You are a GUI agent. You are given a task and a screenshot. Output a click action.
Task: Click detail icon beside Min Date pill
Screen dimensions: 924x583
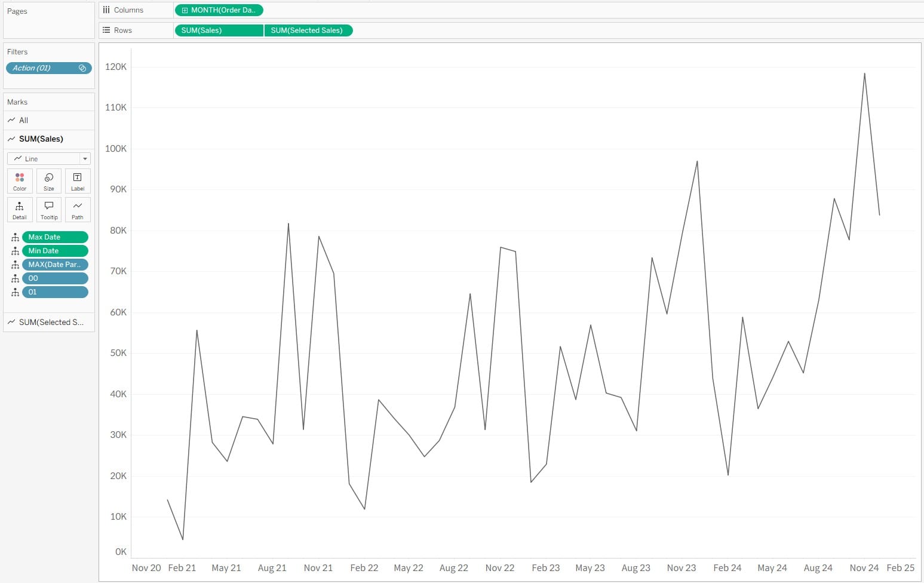click(x=15, y=251)
